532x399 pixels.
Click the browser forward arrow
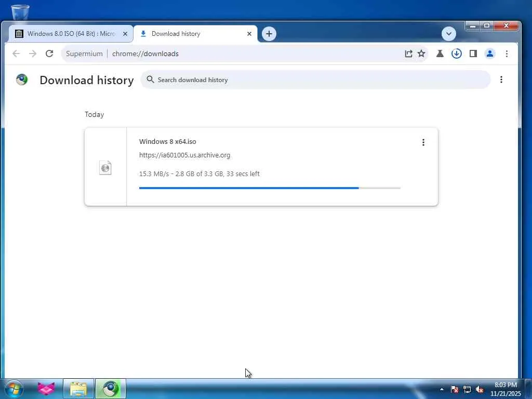point(33,54)
